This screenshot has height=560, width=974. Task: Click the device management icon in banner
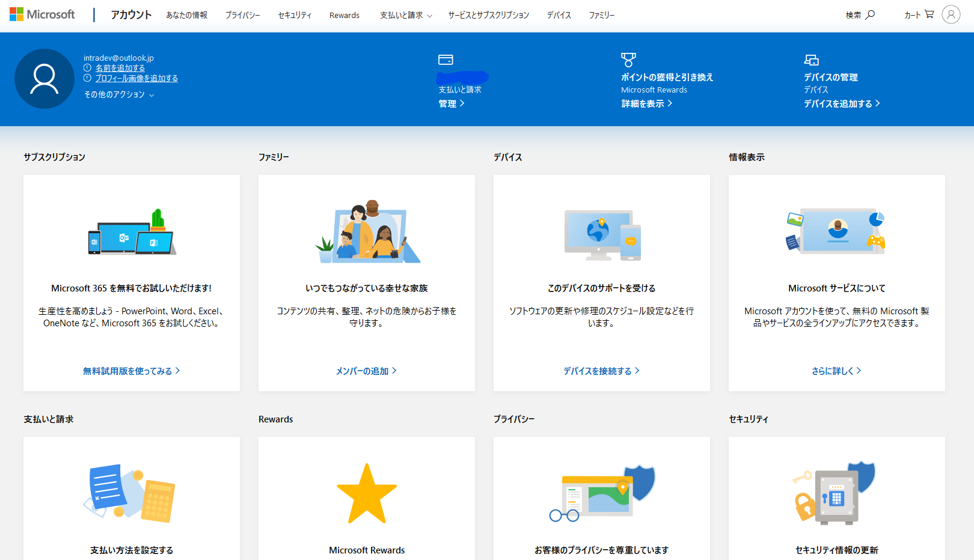[x=812, y=59]
